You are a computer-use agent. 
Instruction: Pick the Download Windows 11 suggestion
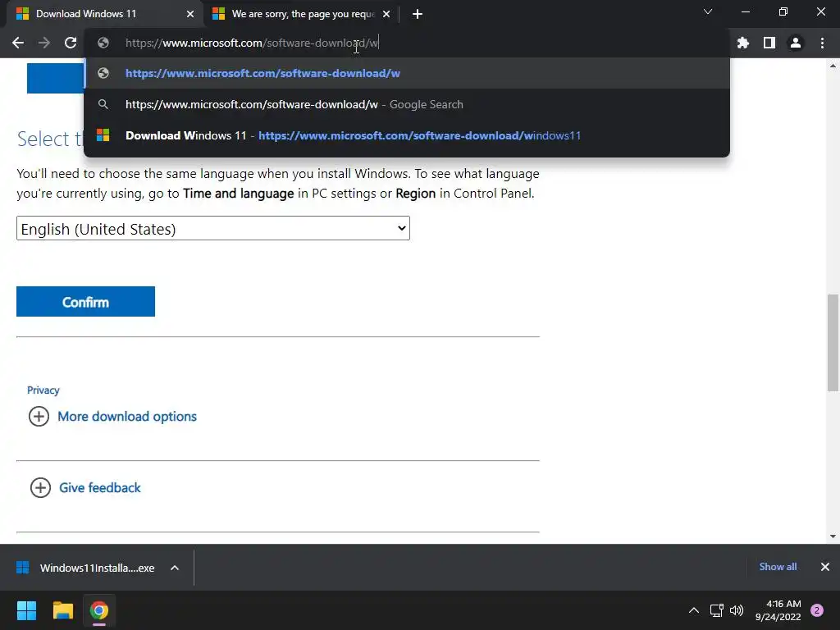[x=407, y=135]
